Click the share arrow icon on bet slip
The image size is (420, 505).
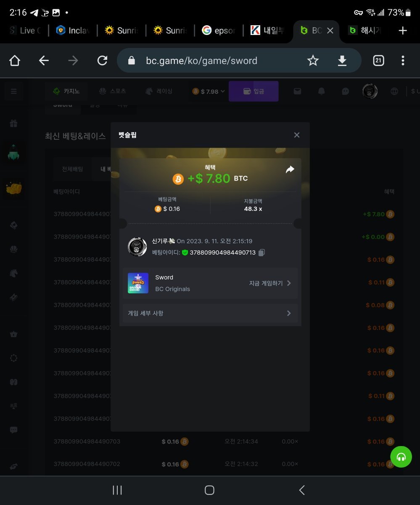(290, 170)
